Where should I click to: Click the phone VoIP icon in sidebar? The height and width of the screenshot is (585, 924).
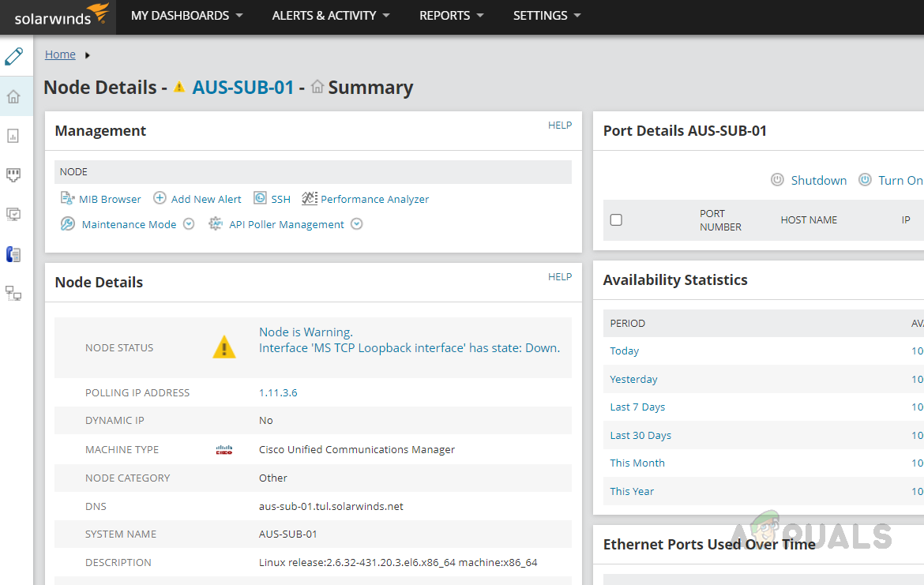(13, 254)
